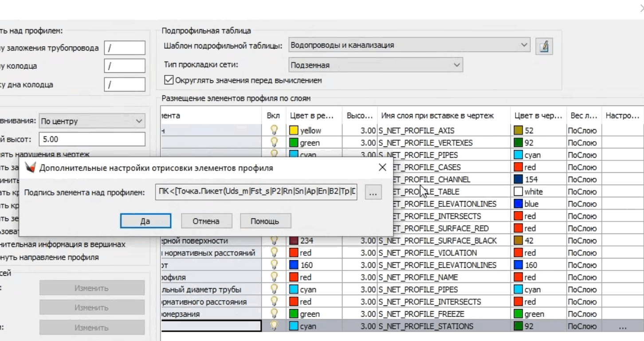The width and height of the screenshot is (644, 341).
Task: Click the height field showing 5.00
Action: click(x=92, y=139)
